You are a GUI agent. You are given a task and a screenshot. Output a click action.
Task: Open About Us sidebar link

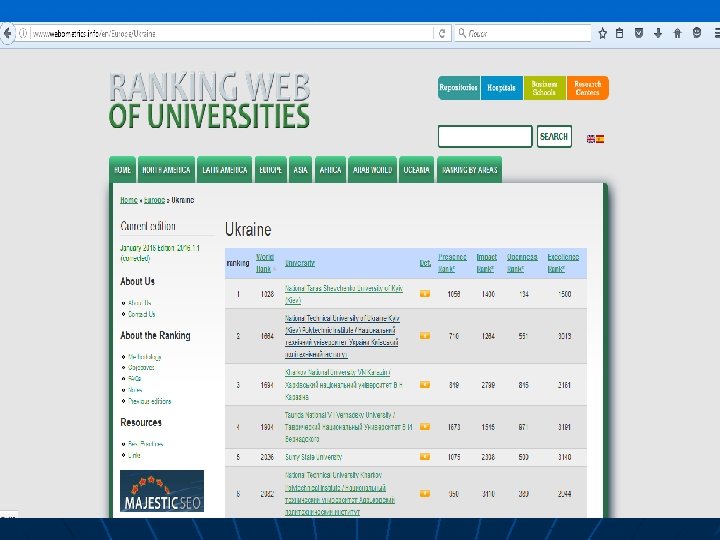139,303
